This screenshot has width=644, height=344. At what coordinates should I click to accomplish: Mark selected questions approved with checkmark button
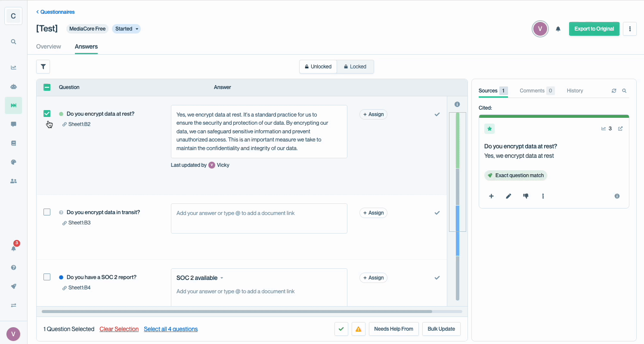point(341,329)
